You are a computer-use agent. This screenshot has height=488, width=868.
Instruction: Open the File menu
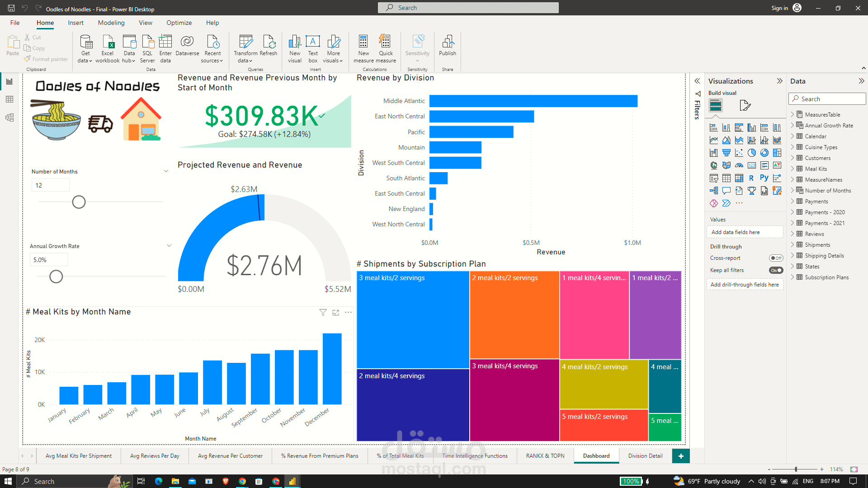point(15,23)
